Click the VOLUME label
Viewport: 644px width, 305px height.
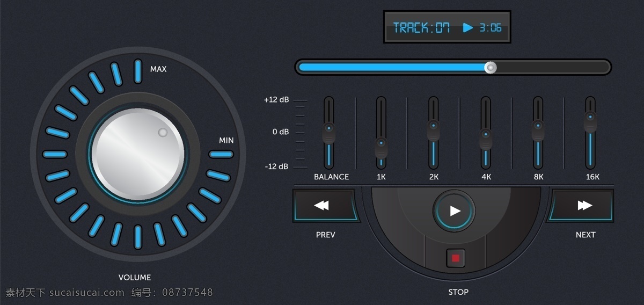pos(135,278)
